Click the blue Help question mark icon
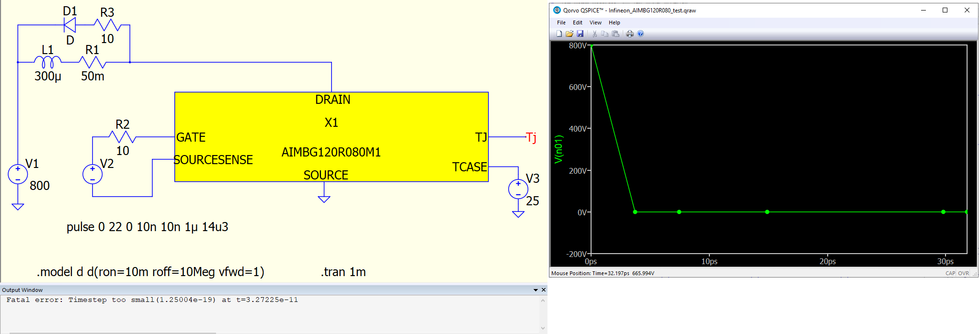This screenshot has height=334, width=980. point(640,33)
